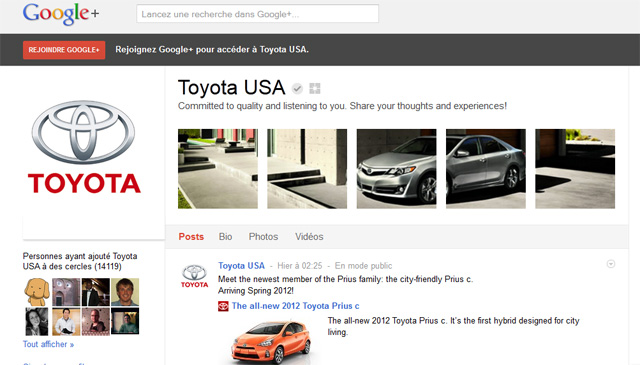This screenshot has width=640, height=365.
Task: Click the post text 'Meet the newest member'
Action: point(345,285)
